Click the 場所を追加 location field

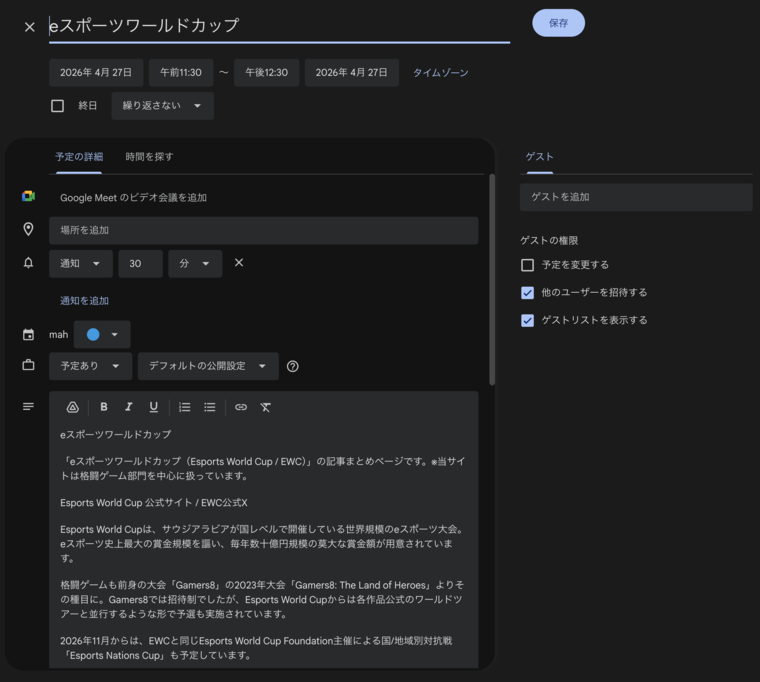point(264,230)
